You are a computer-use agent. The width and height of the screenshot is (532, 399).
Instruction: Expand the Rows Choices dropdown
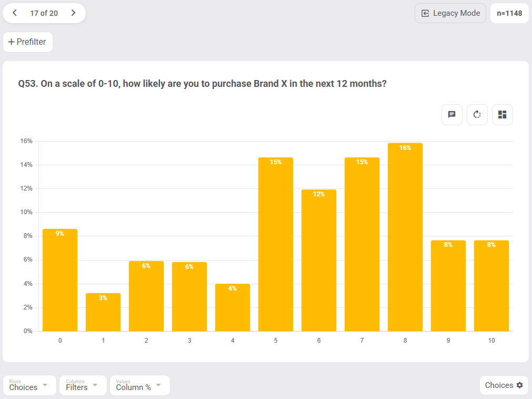coord(29,385)
